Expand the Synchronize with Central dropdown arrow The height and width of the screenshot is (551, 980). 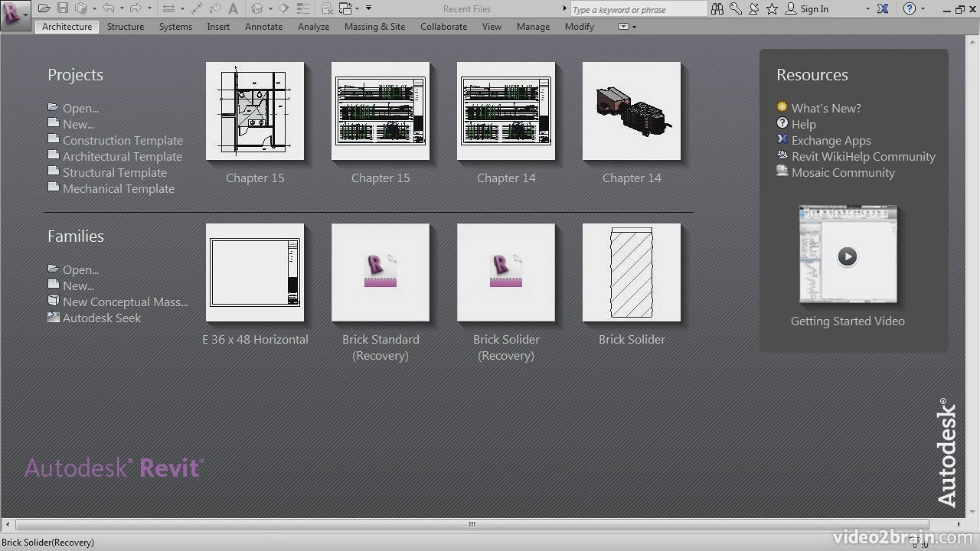coord(94,8)
